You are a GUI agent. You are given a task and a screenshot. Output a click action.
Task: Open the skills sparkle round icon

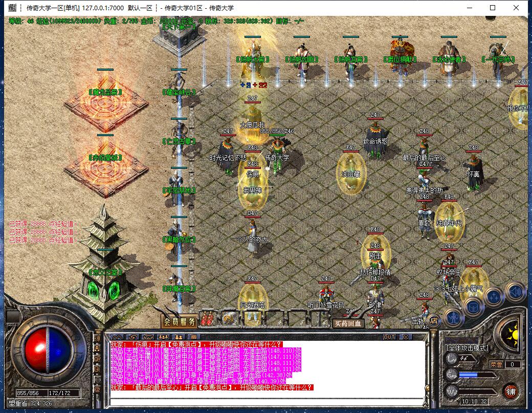pyautogui.click(x=494, y=297)
